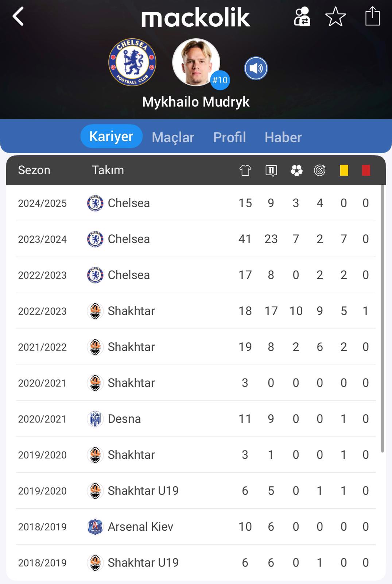Play name pronunciation speaker icon
This screenshot has height=584, width=392.
point(256,68)
